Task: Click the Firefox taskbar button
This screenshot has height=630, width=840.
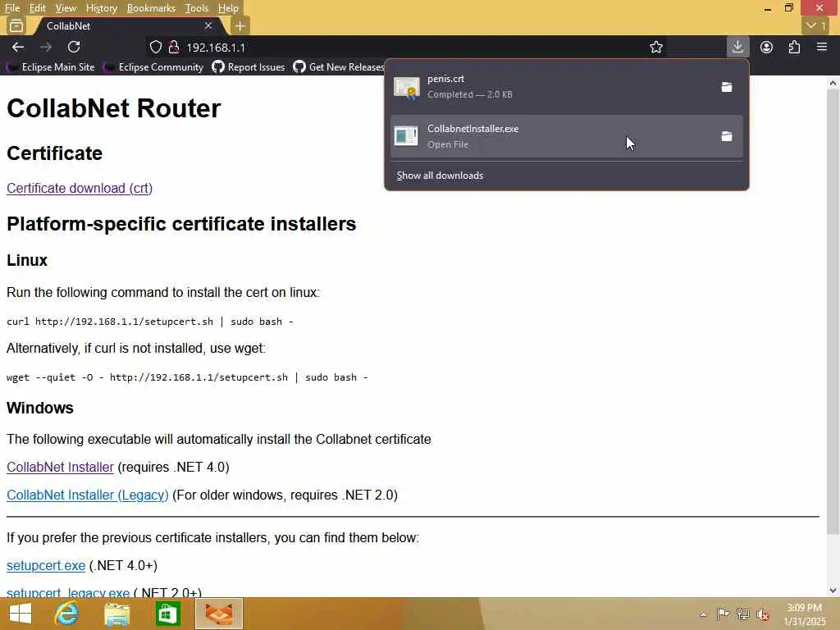Action: [218, 614]
